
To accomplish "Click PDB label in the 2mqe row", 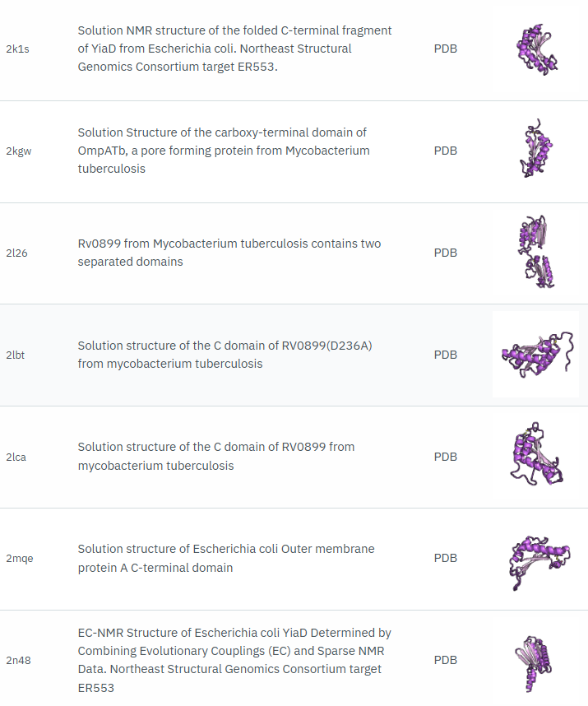I will click(x=445, y=558).
